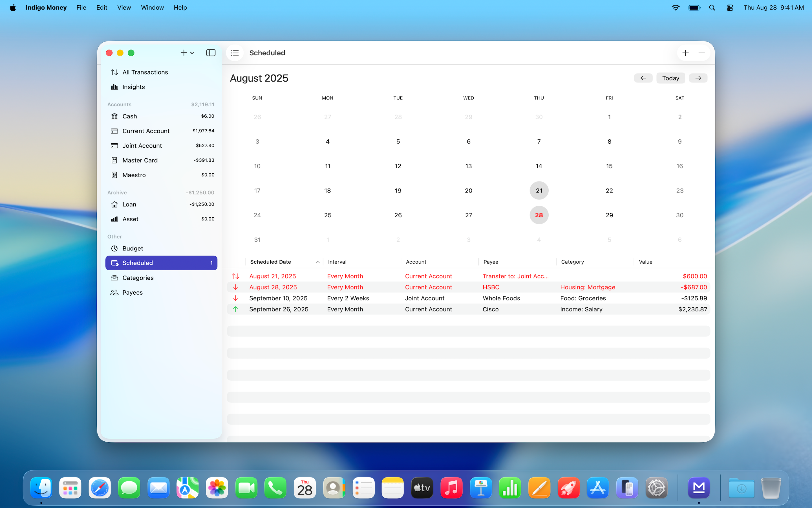This screenshot has height=508, width=812.
Task: Open the Loan archive account
Action: pyautogui.click(x=161, y=204)
